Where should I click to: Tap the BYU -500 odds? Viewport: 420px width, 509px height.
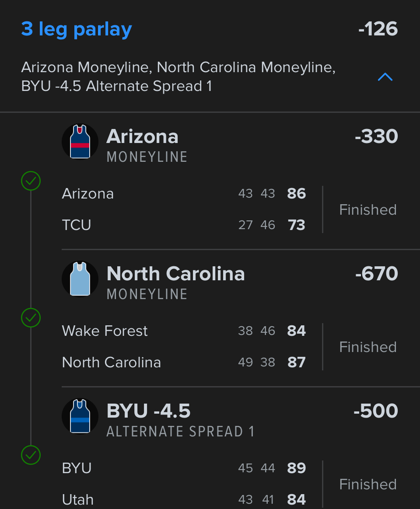pyautogui.click(x=375, y=411)
